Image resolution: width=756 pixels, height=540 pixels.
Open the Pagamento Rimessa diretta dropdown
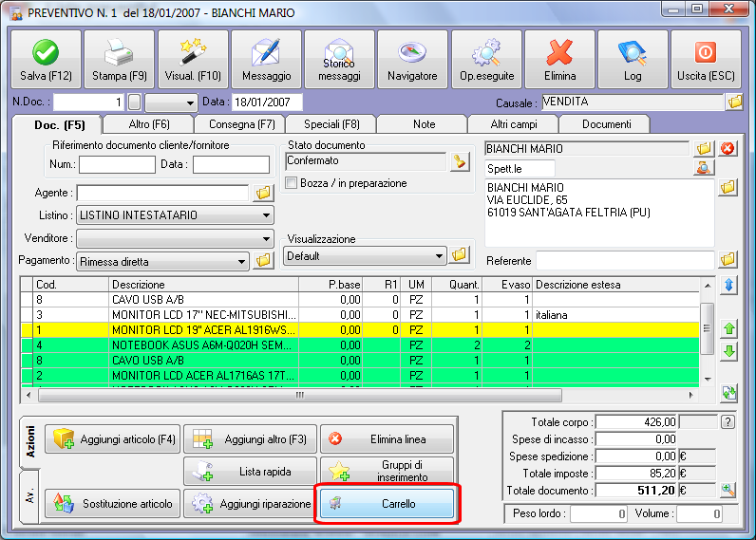pos(163,262)
